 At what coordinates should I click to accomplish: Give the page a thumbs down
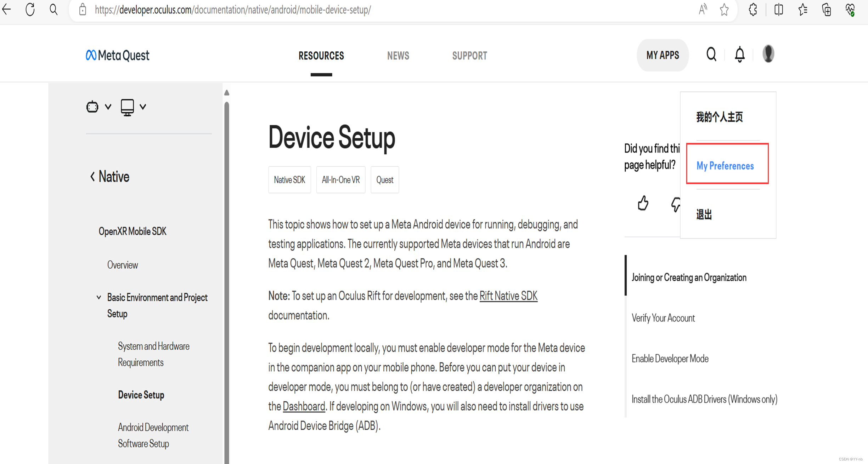pyautogui.click(x=675, y=204)
